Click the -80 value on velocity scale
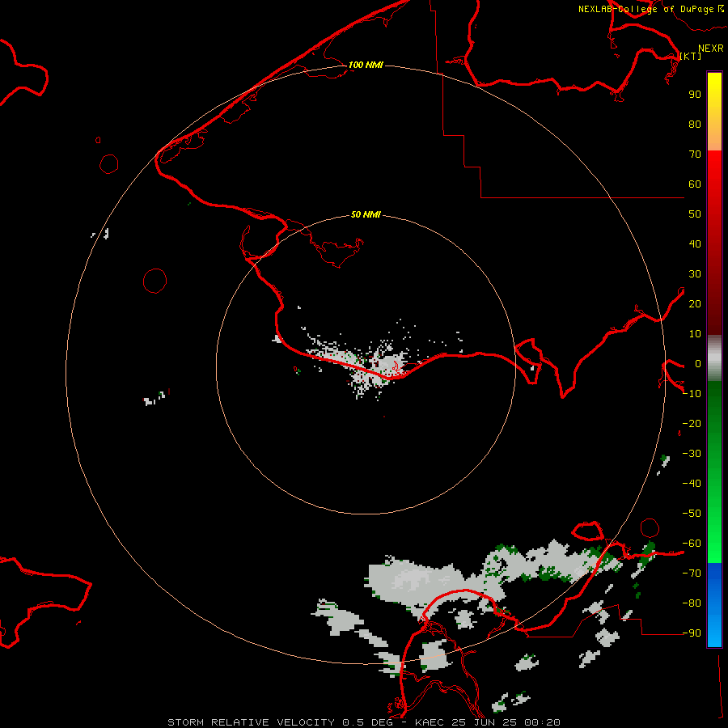Screen dimensions: 728x728 click(x=692, y=603)
